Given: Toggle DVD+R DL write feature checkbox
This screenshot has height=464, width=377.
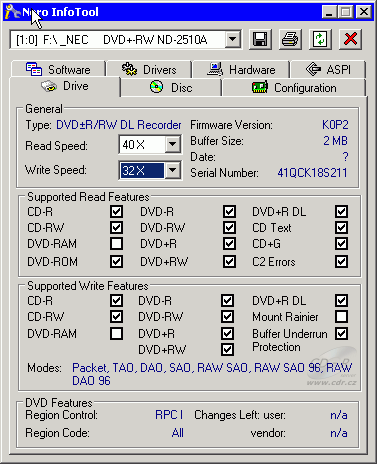Looking at the screenshot, I should 342,301.
